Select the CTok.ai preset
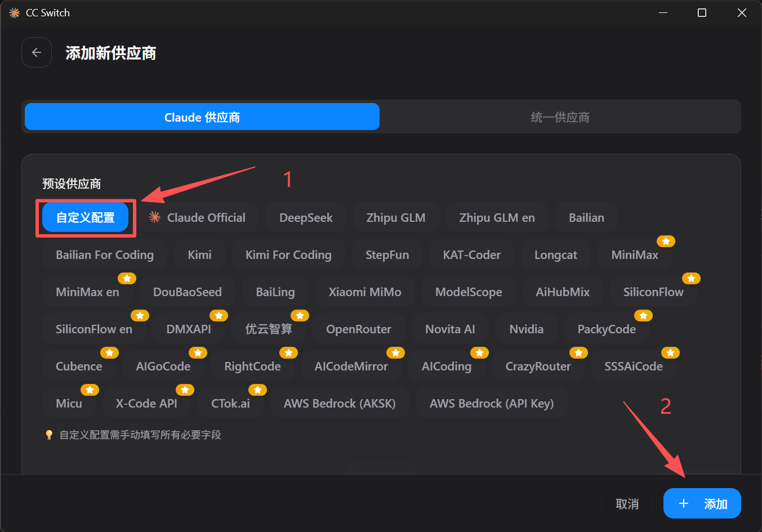Image resolution: width=762 pixels, height=532 pixels. click(x=230, y=403)
